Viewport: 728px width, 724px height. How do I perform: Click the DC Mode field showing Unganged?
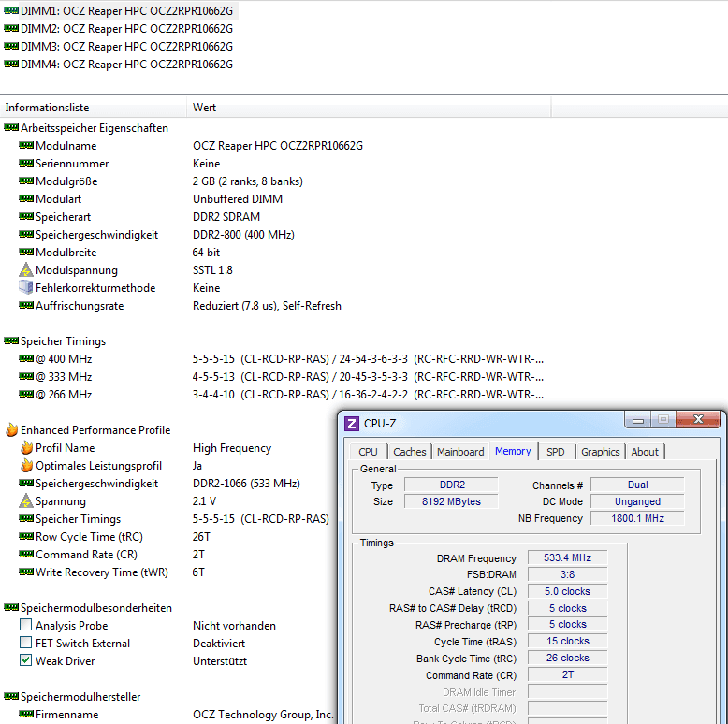[x=637, y=501]
